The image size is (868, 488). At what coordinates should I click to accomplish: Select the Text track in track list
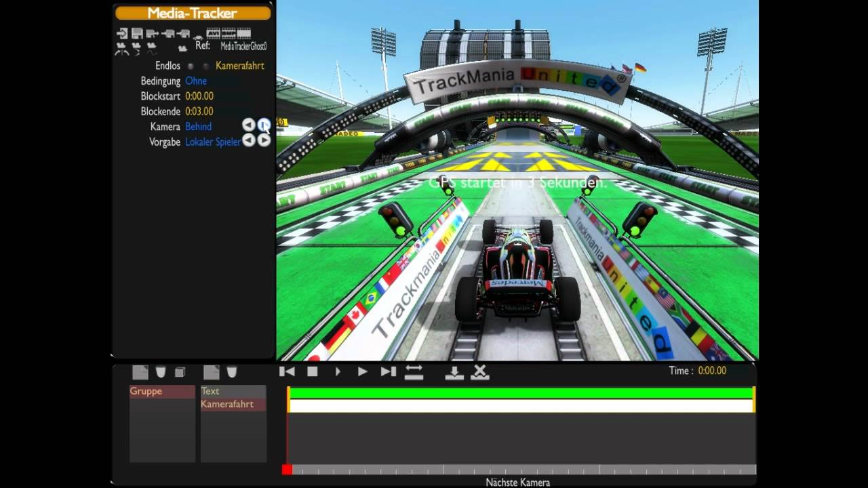pyautogui.click(x=233, y=391)
